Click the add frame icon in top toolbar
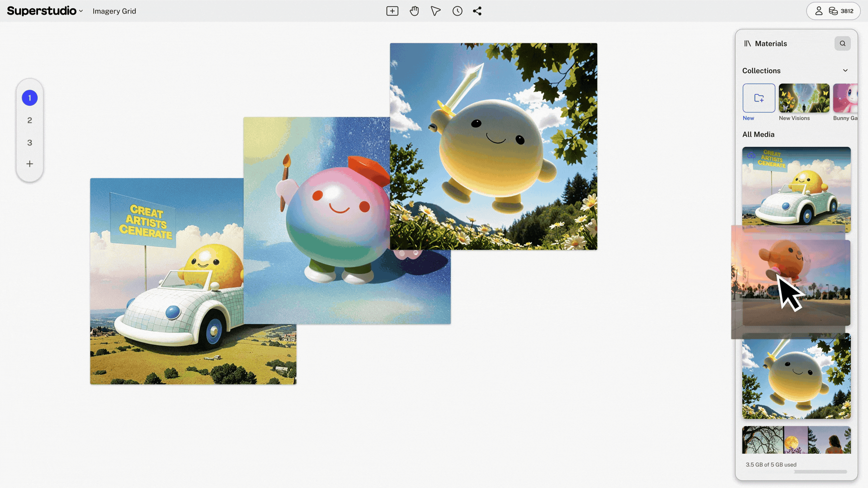Image resolution: width=868 pixels, height=488 pixels. pyautogui.click(x=392, y=11)
